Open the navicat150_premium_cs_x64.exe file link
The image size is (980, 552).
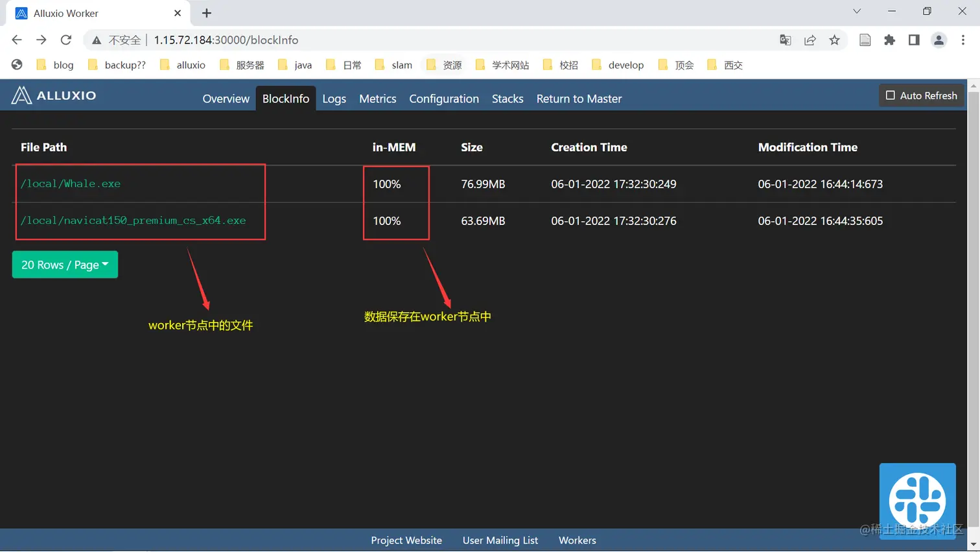coord(133,221)
